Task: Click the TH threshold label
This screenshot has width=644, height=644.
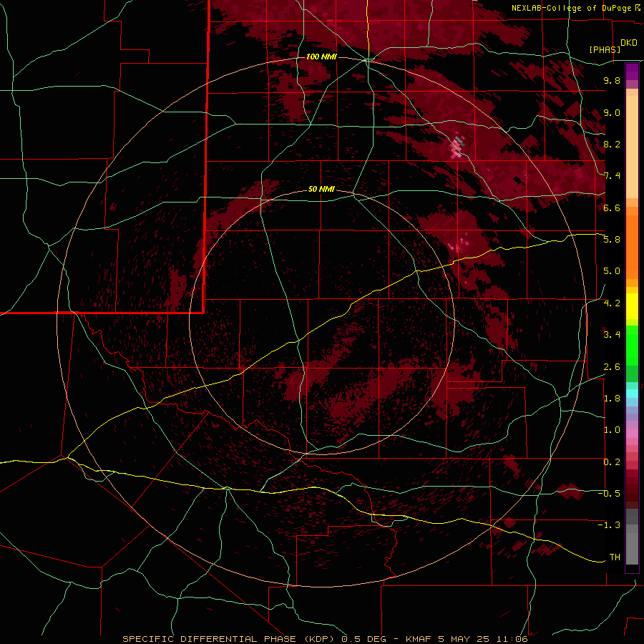Action: point(615,557)
